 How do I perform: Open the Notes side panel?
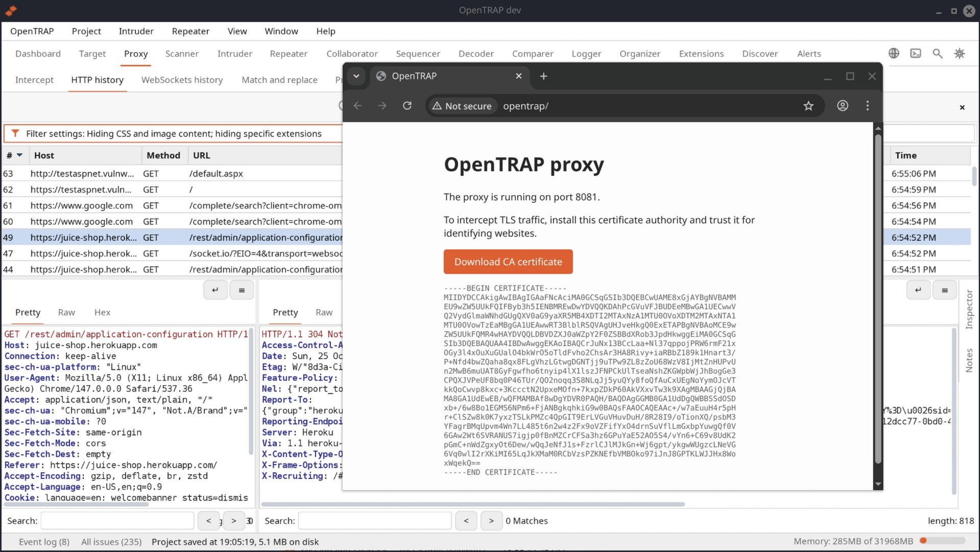point(969,360)
